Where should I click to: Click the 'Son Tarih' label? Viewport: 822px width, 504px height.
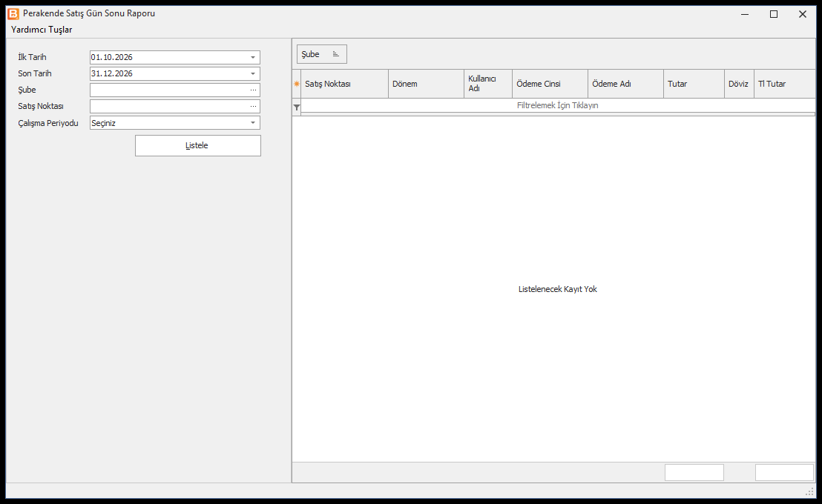click(x=35, y=74)
